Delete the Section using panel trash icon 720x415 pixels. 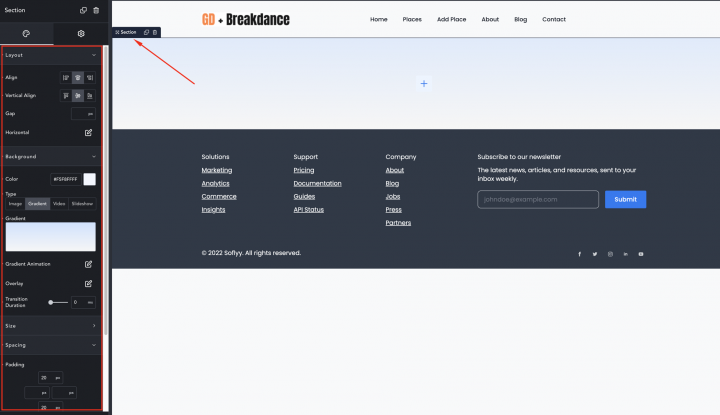96,10
